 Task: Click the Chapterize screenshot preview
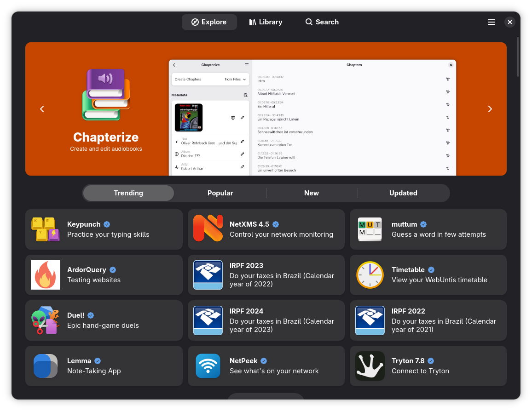(x=312, y=118)
